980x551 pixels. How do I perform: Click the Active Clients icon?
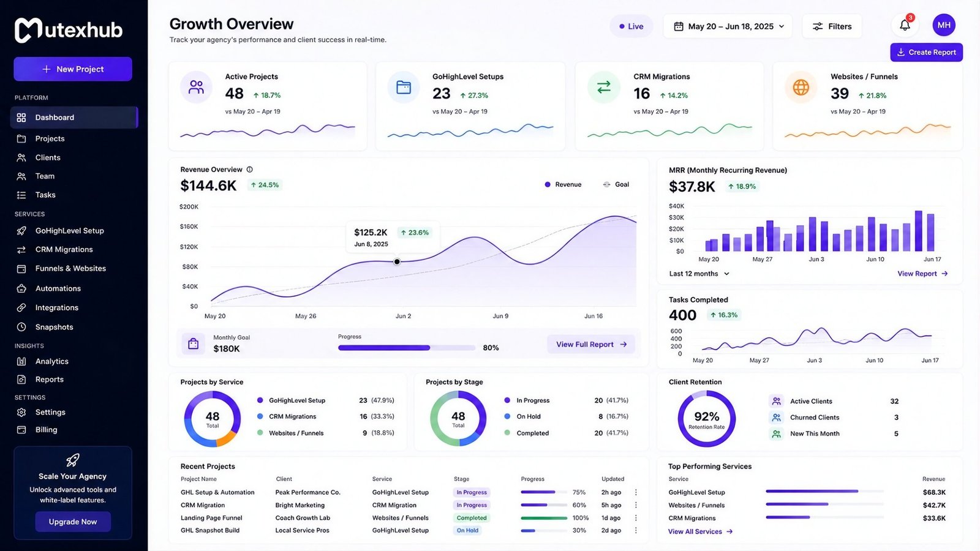(776, 401)
